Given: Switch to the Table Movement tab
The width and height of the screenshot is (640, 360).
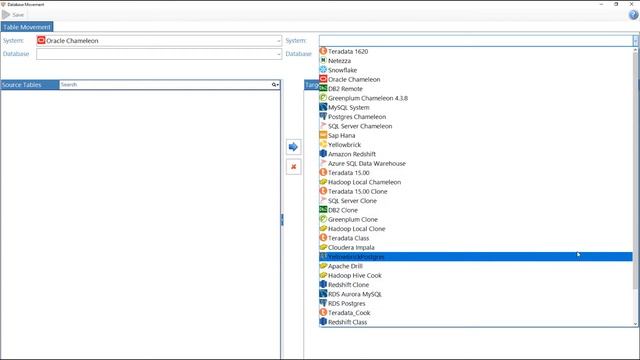Looking at the screenshot, I should coord(27,27).
